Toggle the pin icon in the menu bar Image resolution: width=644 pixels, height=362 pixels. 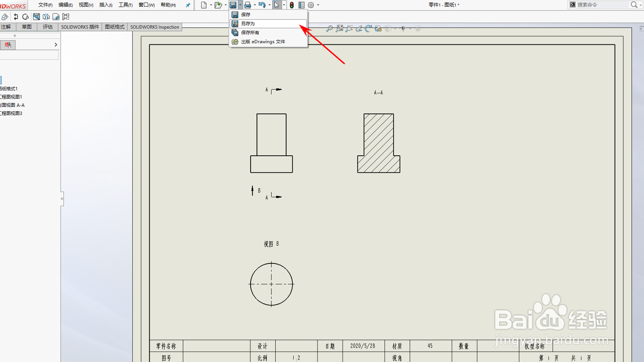tap(188, 4)
